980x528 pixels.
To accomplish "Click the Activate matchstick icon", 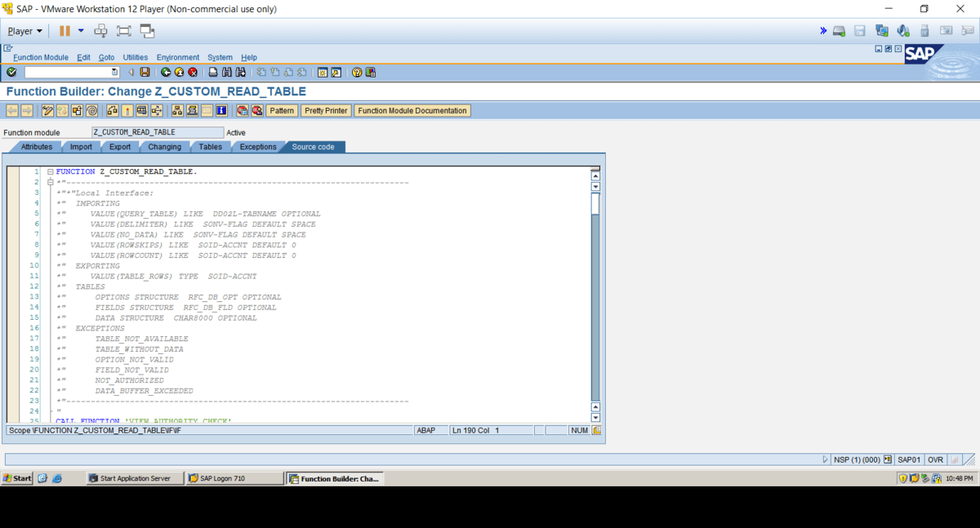I will pyautogui.click(x=127, y=111).
